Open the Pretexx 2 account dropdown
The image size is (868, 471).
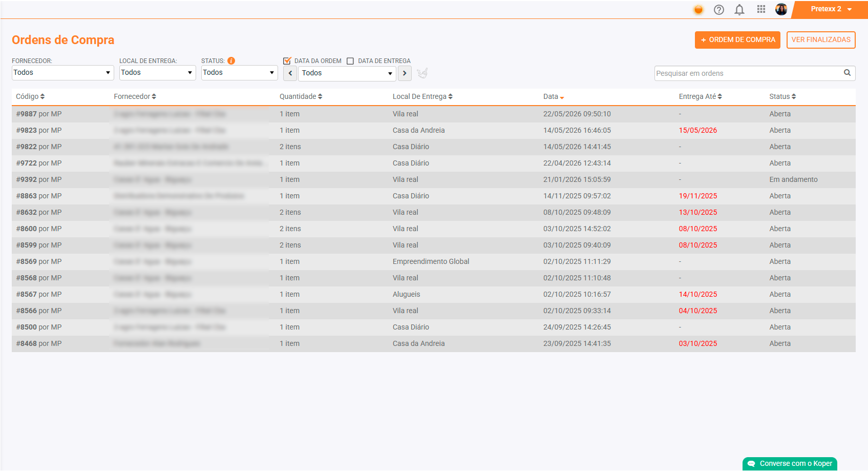[830, 9]
